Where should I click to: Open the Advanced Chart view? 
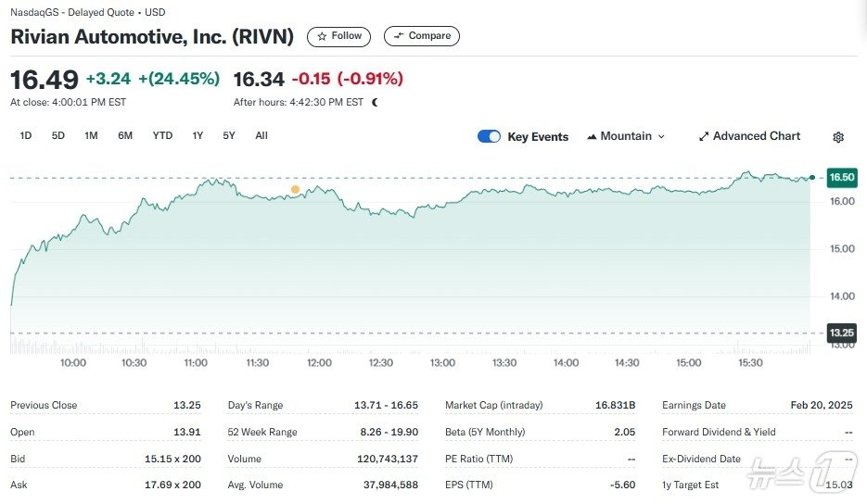[x=749, y=136]
